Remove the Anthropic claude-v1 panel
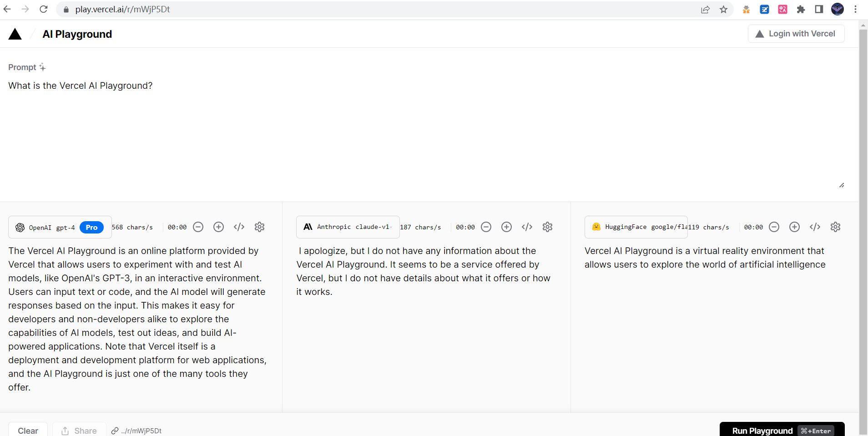The height and width of the screenshot is (436, 868). coord(486,227)
